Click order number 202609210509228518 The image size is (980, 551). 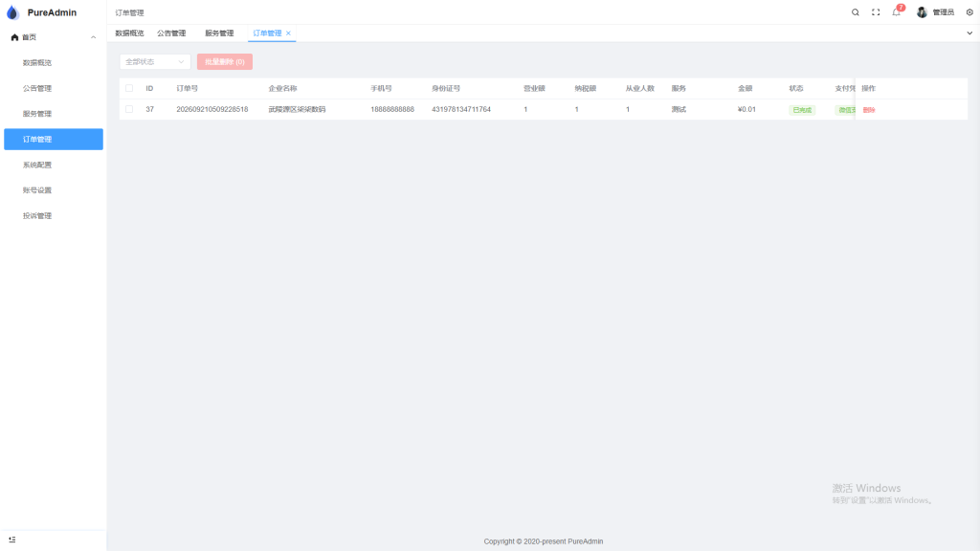pos(212,109)
